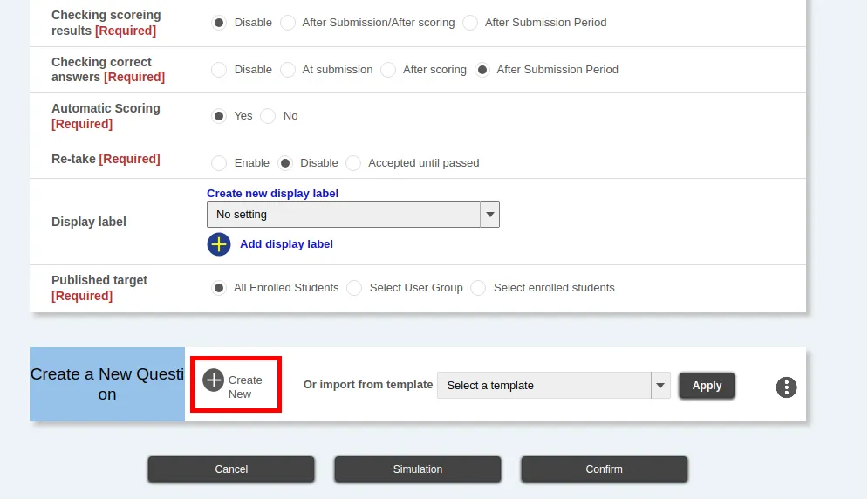Select After scoring for correct answers
This screenshot has width=868, height=500.
[389, 70]
